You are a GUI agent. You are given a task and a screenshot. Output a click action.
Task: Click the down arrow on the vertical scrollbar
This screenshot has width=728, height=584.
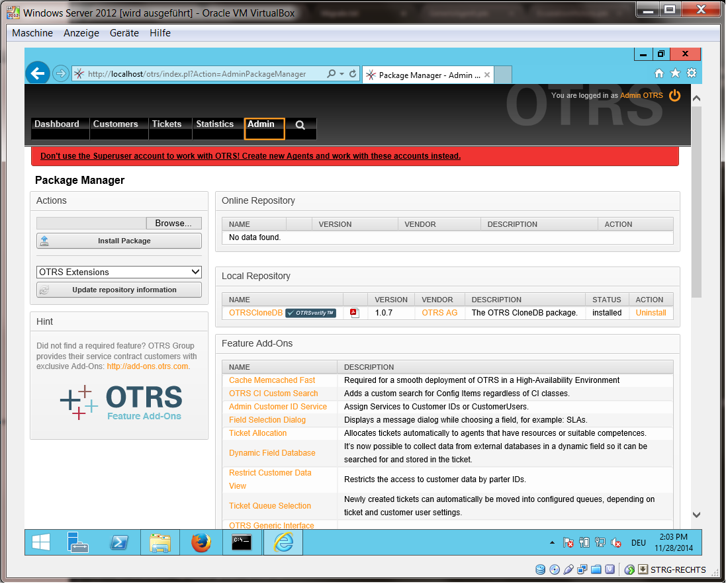point(696,514)
